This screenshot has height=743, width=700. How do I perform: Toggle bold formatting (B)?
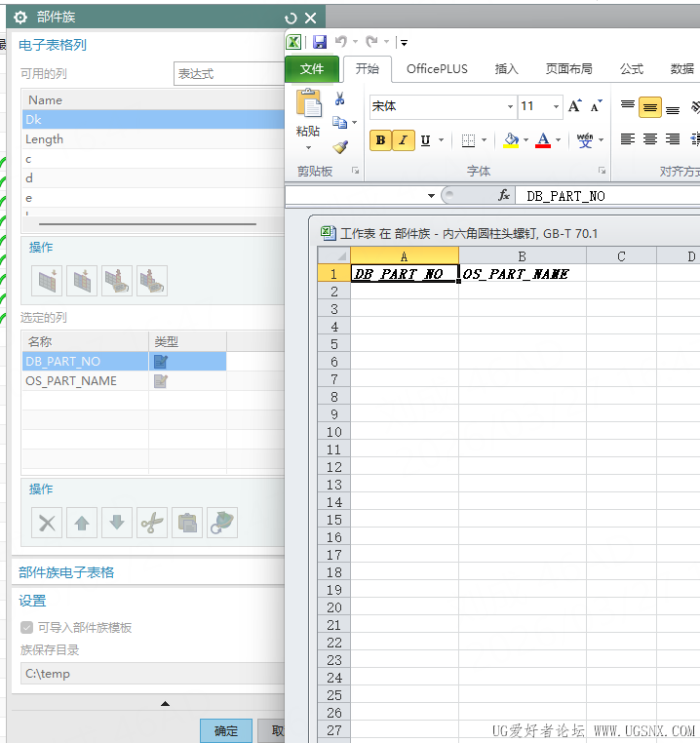pyautogui.click(x=380, y=140)
